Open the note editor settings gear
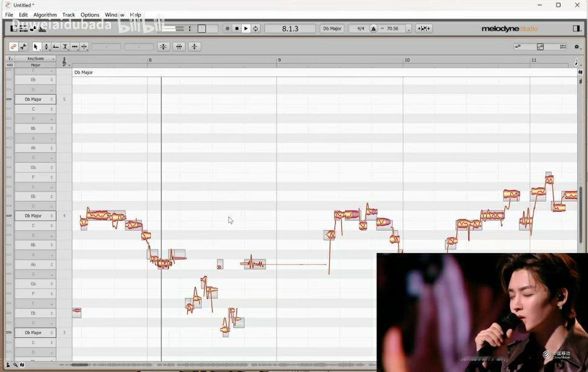This screenshot has height=372, width=588. (576, 47)
